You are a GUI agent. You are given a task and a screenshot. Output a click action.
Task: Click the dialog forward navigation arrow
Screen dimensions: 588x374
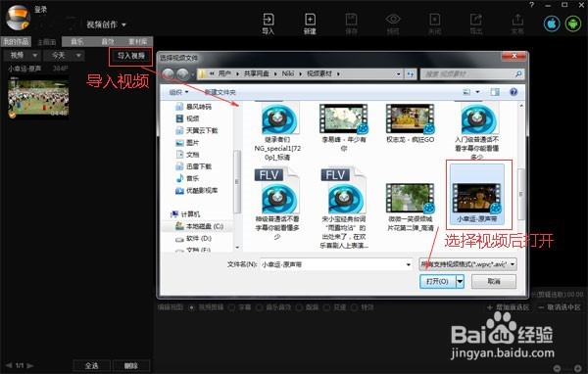182,74
